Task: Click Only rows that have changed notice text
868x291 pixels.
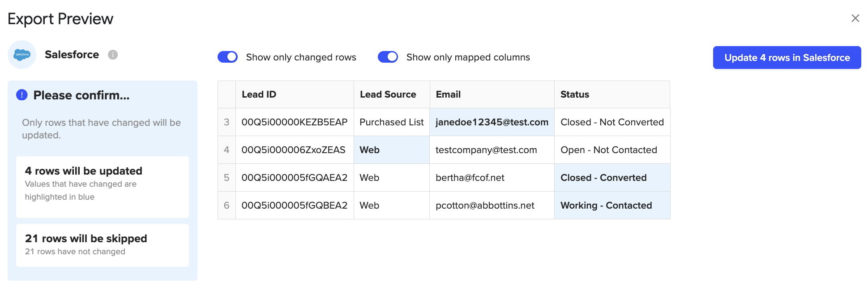Action: pos(102,129)
